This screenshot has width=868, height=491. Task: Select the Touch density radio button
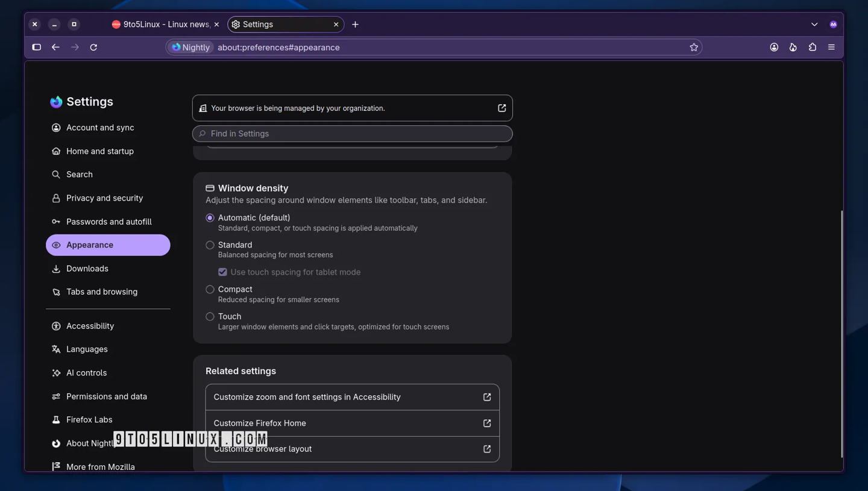pos(210,316)
